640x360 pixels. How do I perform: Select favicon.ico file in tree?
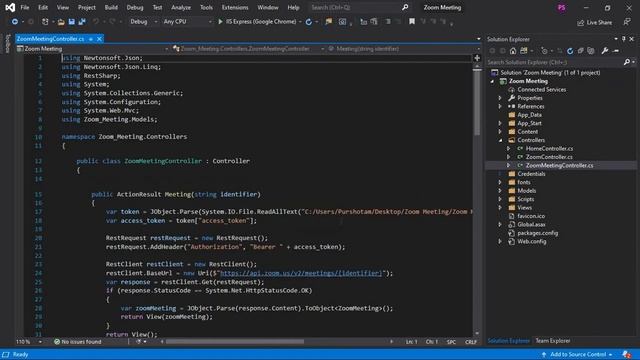(531, 216)
